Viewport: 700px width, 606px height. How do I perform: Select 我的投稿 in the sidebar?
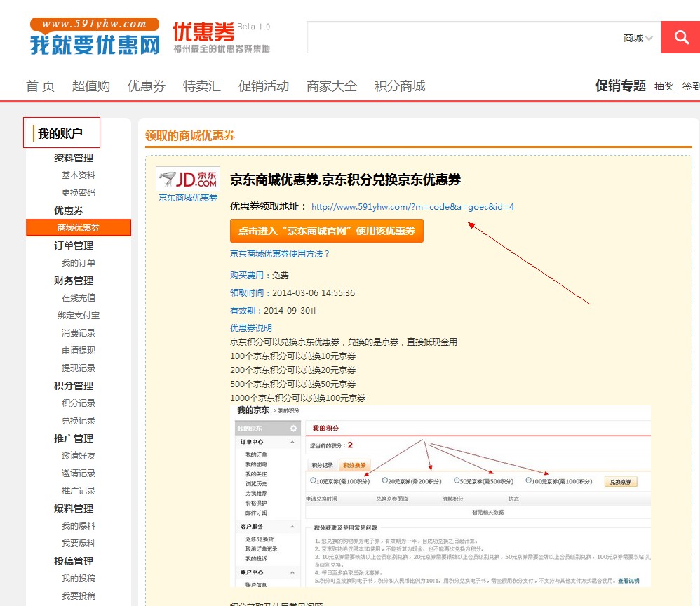[x=79, y=579]
